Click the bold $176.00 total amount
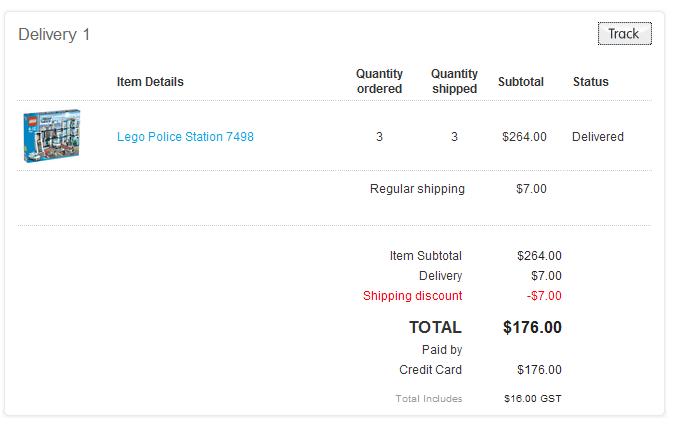 click(531, 327)
